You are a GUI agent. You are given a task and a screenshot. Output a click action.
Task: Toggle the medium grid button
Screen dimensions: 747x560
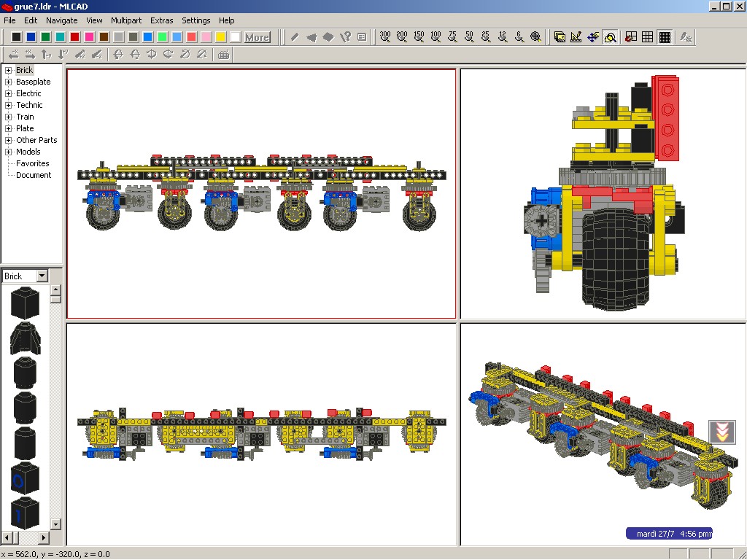tap(648, 37)
